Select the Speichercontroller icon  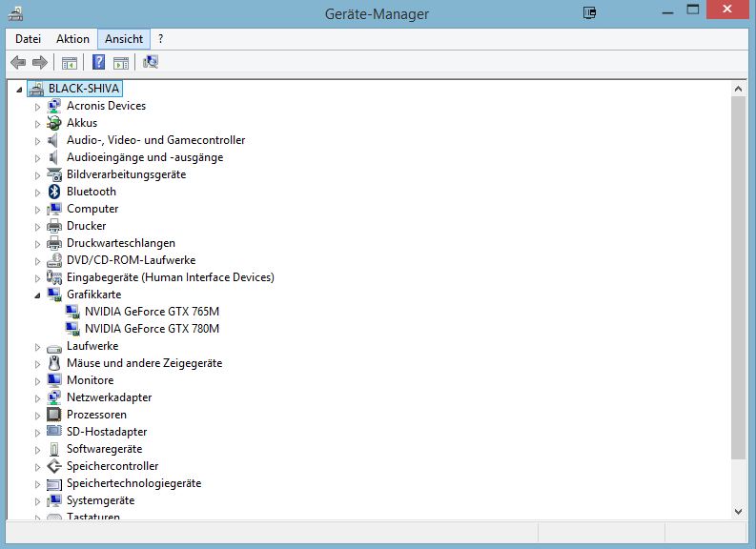coord(54,466)
